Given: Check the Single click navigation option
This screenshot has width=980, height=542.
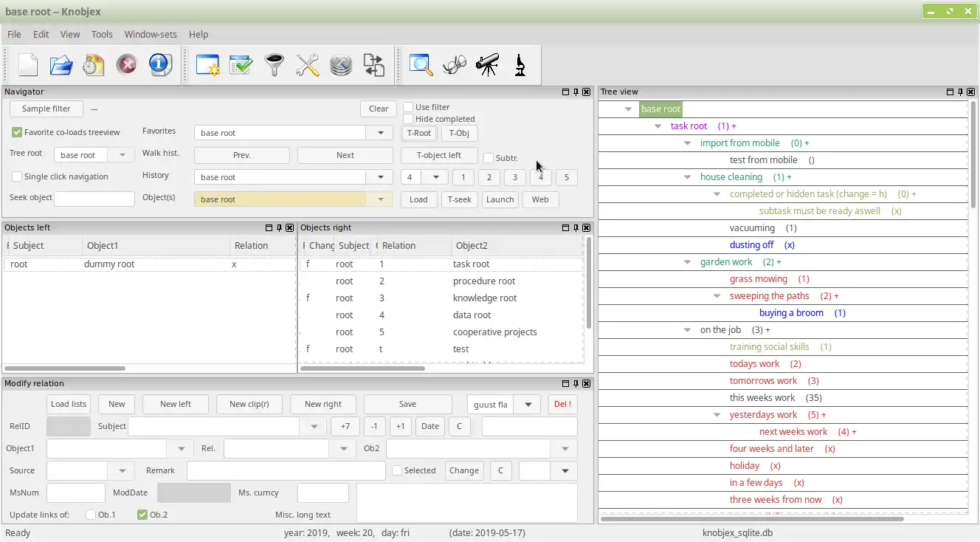Looking at the screenshot, I should 17,177.
